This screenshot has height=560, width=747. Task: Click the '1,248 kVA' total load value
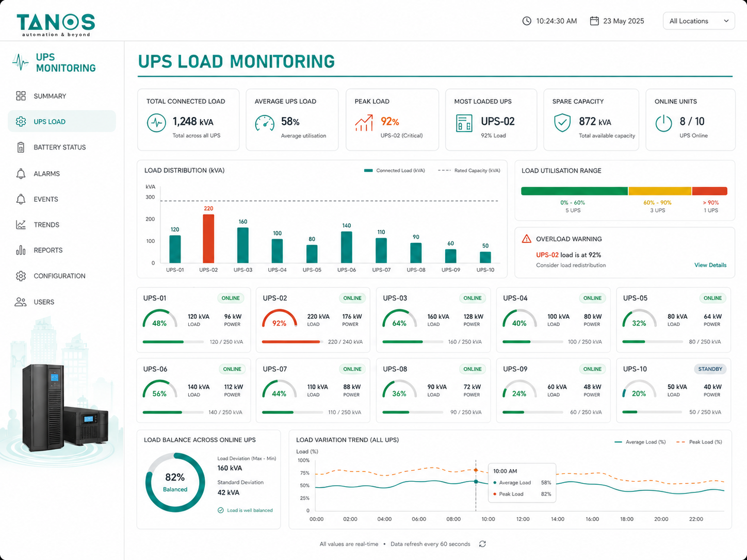(x=193, y=122)
